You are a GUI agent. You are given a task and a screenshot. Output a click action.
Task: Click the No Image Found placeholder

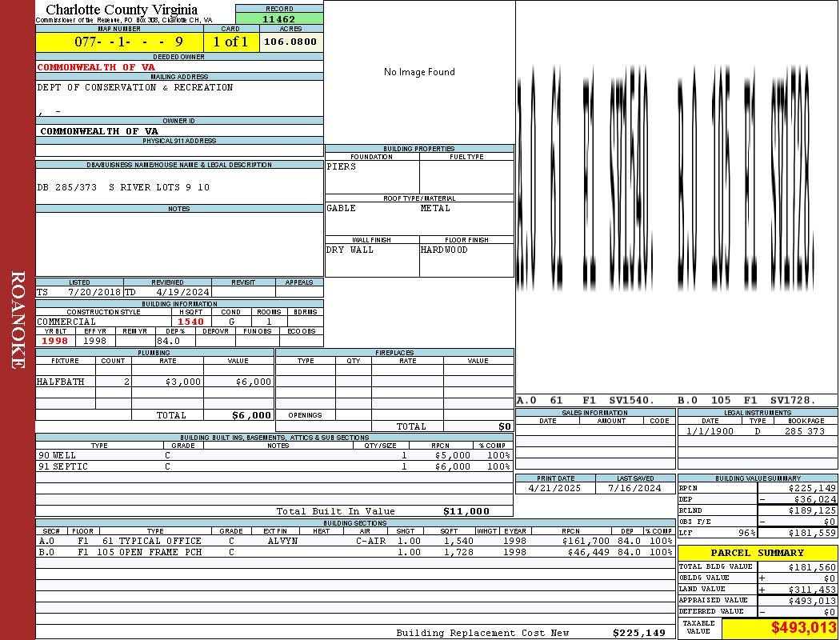click(x=419, y=72)
